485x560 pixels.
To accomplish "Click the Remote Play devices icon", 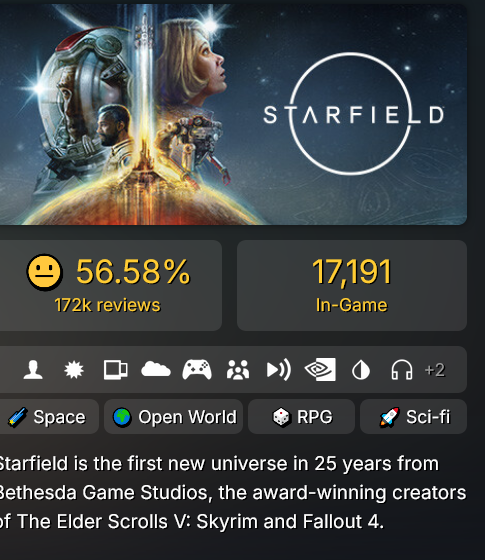I will [115, 370].
